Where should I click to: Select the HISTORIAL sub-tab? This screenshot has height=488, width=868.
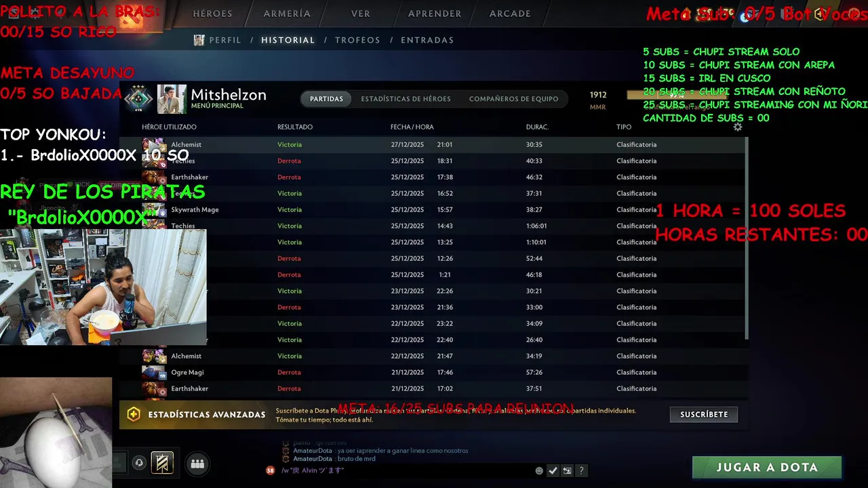(288, 40)
